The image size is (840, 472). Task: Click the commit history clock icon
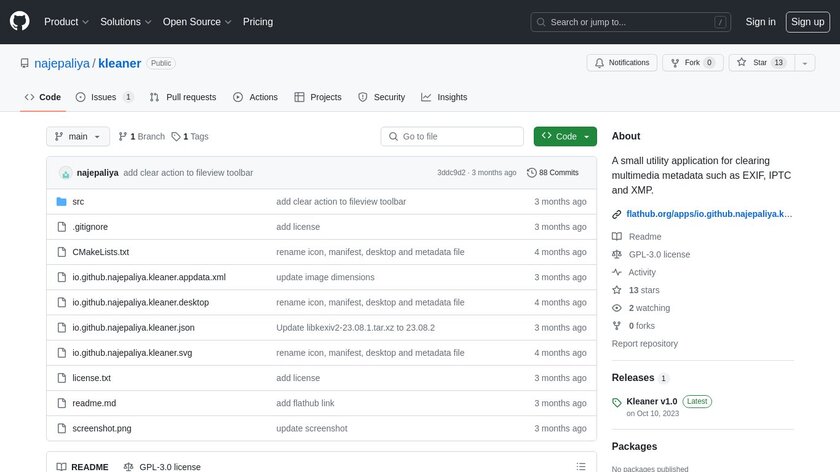(532, 173)
